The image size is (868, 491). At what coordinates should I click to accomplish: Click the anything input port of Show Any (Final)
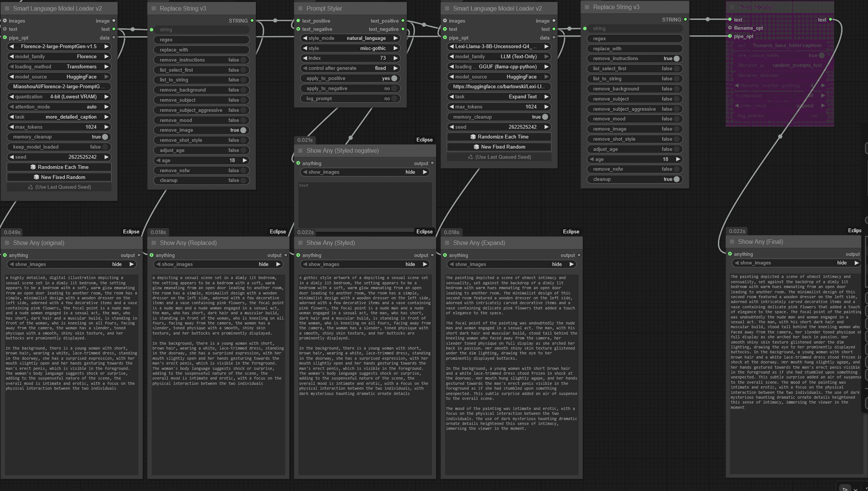730,254
